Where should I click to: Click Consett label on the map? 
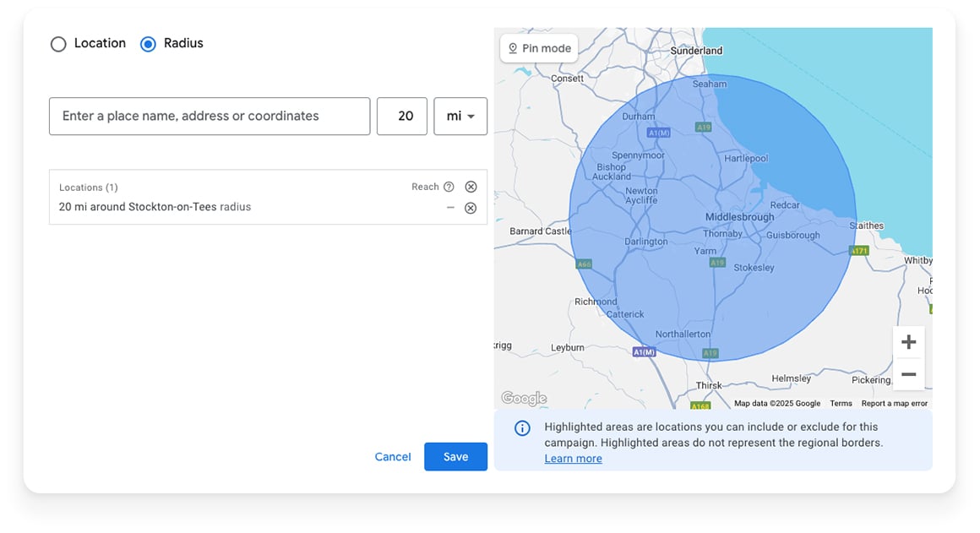coord(567,79)
